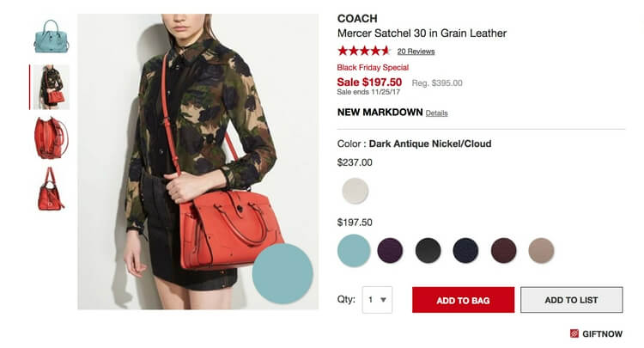Select the model with red bag thumbnail
Image resolution: width=644 pixels, height=348 pixels.
(52, 87)
